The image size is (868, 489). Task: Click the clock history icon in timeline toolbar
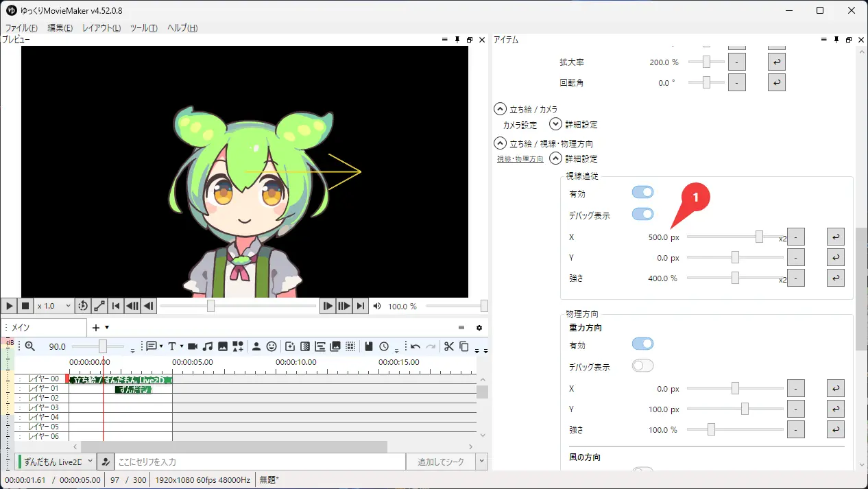(384, 346)
